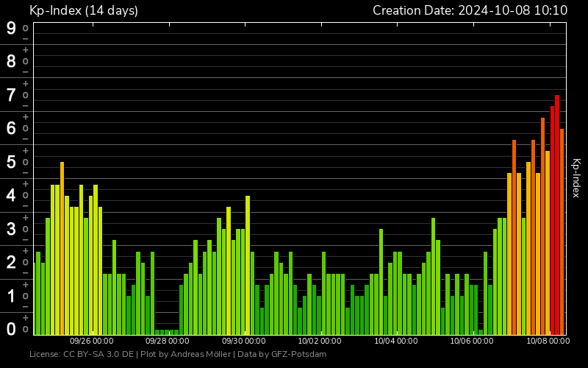Click the number 1 on the y-axis
This screenshot has height=368, width=588.
point(11,296)
